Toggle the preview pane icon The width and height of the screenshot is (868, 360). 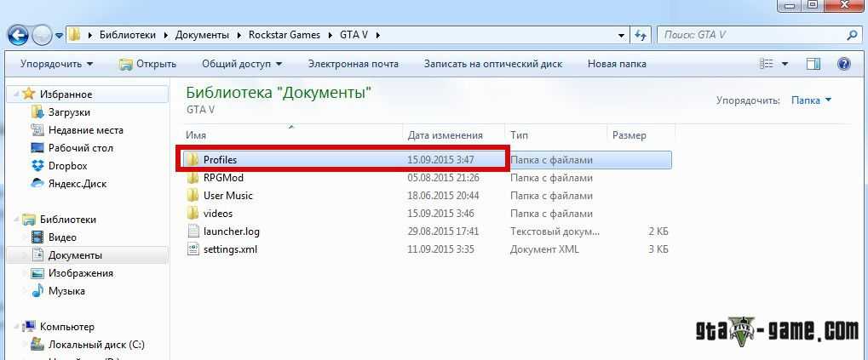[813, 64]
